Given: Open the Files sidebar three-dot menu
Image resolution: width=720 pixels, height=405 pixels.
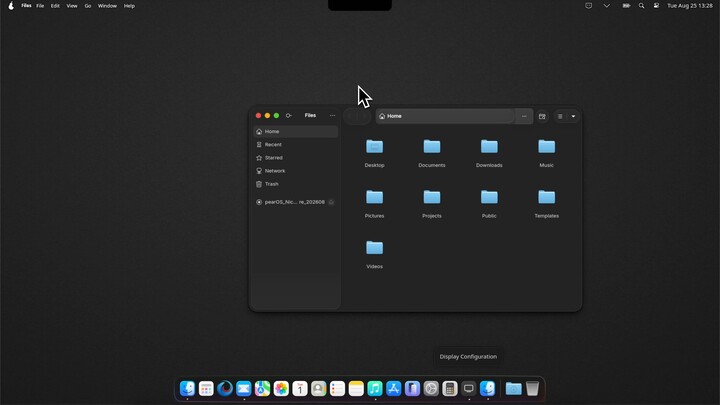Looking at the screenshot, I should tap(332, 116).
